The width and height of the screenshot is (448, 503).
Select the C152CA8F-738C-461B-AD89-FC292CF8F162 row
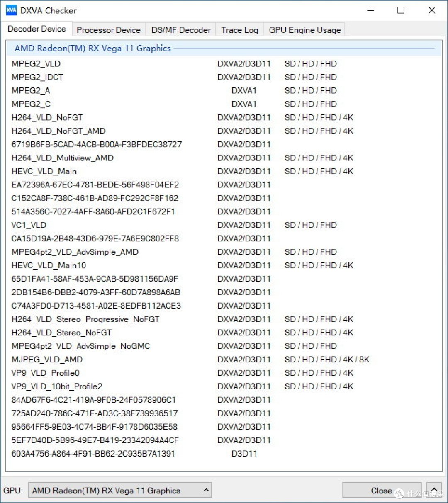coord(224,198)
